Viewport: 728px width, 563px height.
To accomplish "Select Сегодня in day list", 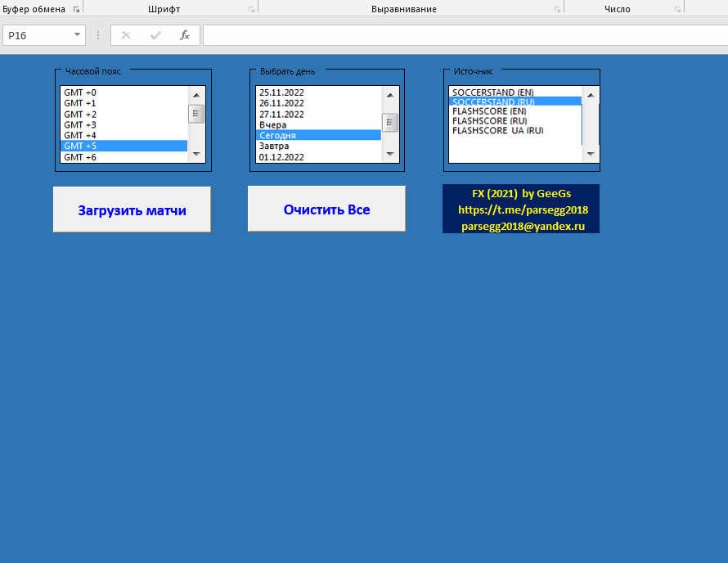I will (318, 135).
